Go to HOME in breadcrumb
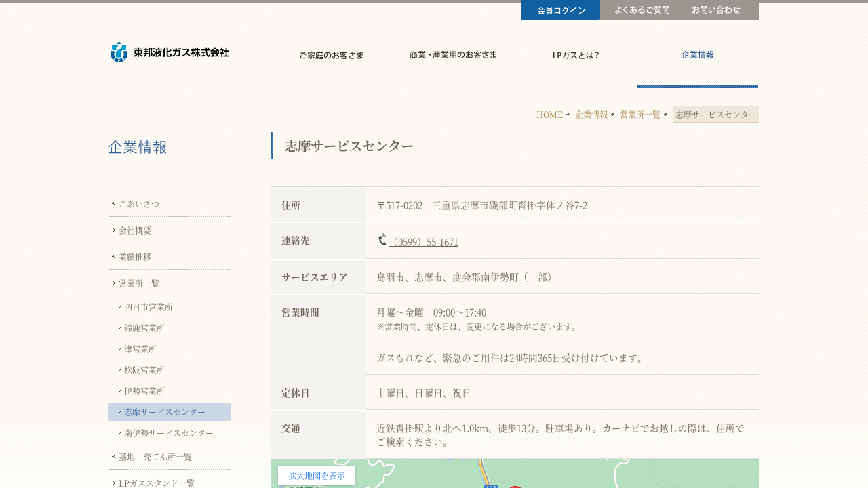 [x=549, y=115]
